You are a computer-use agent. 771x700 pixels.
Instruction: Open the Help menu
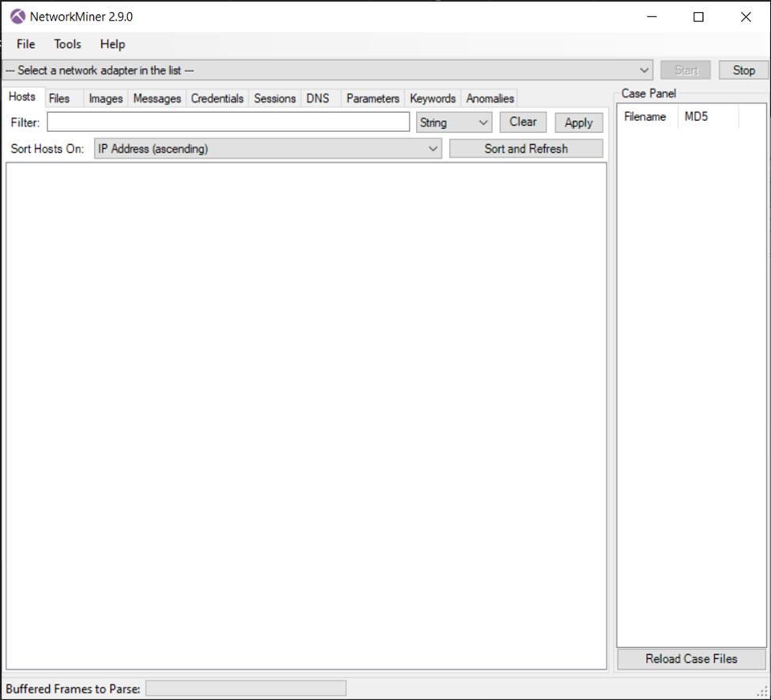(112, 44)
